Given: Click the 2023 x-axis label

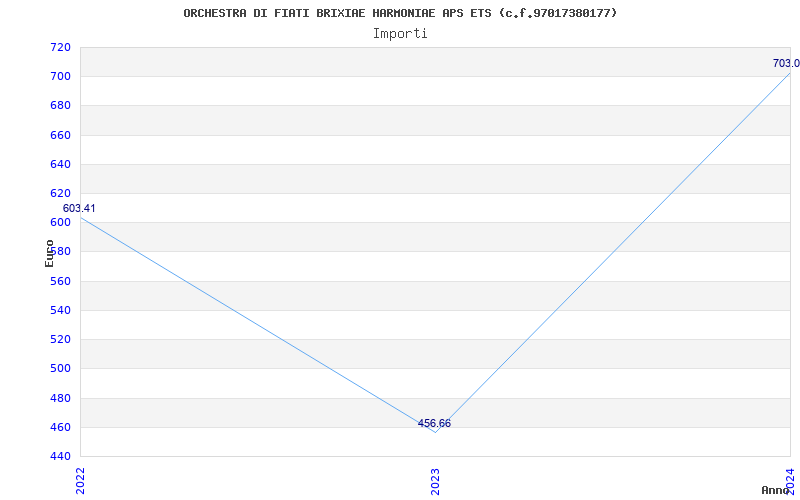Looking at the screenshot, I should (x=435, y=480).
